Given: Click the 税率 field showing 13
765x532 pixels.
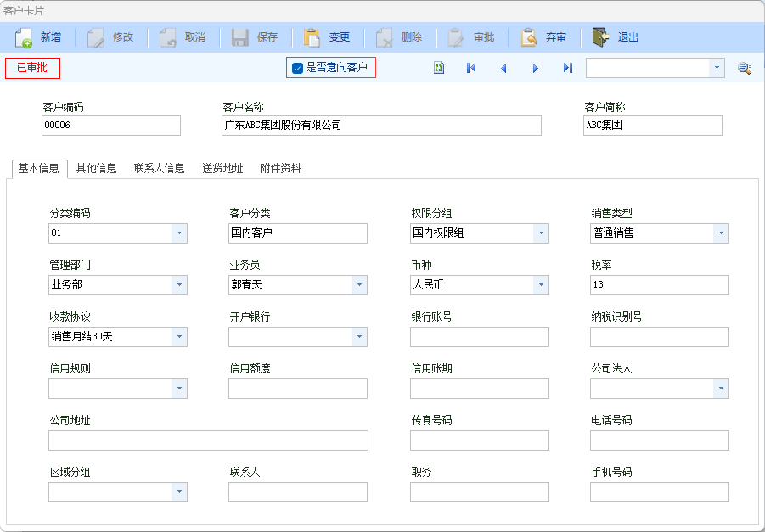Looking at the screenshot, I should click(660, 285).
